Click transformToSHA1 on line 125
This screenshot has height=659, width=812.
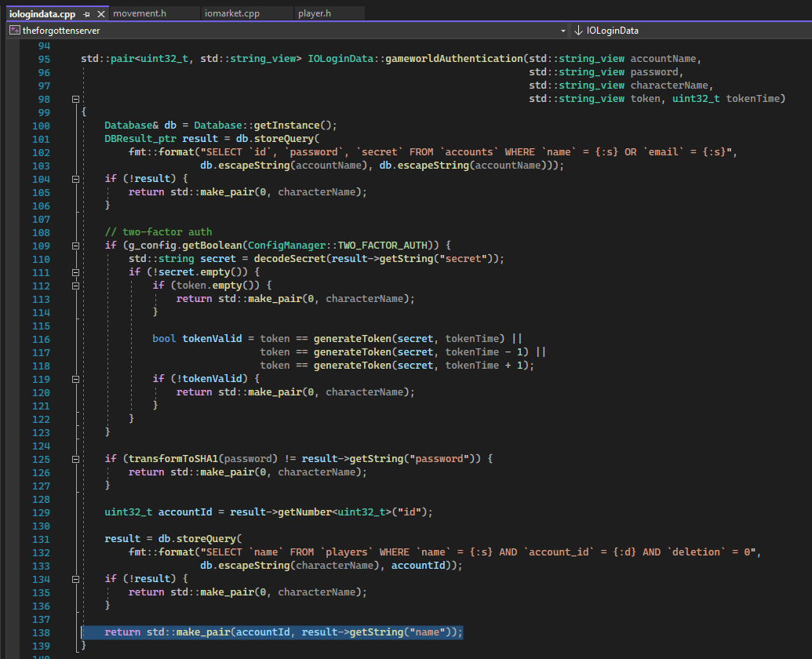(x=173, y=459)
